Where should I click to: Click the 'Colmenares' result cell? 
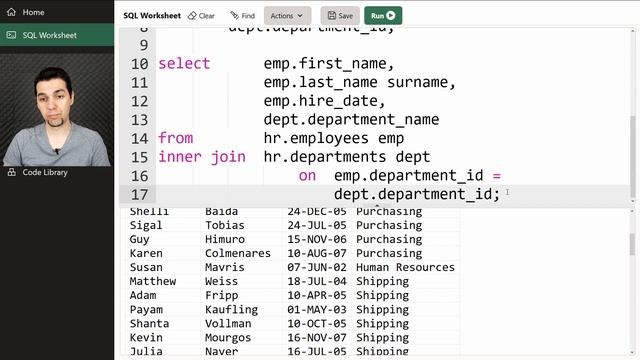238,253
